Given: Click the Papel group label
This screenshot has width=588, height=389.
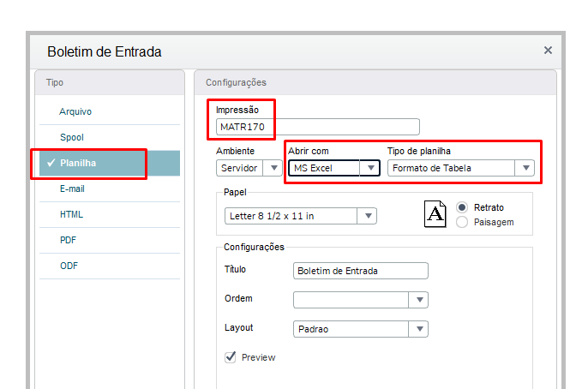Looking at the screenshot, I should (x=235, y=192).
